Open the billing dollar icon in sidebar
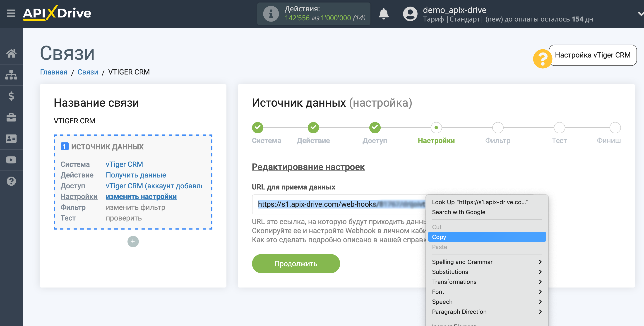This screenshot has width=644, height=326. (x=11, y=96)
